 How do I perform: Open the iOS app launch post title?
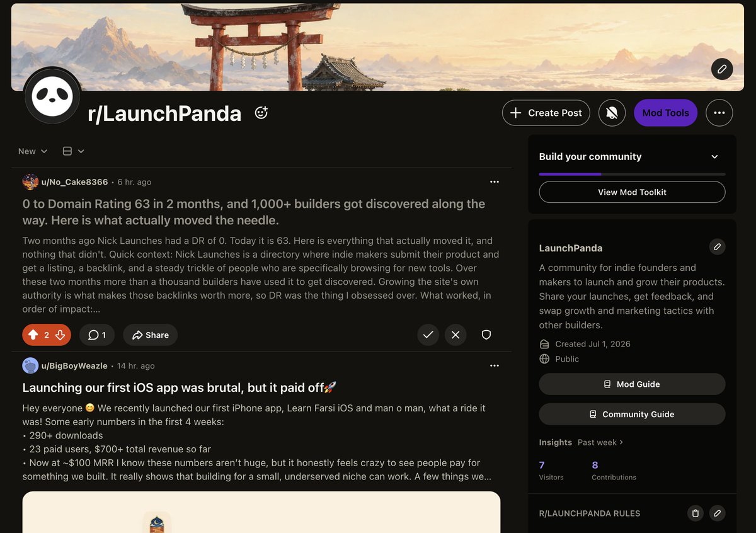point(180,387)
